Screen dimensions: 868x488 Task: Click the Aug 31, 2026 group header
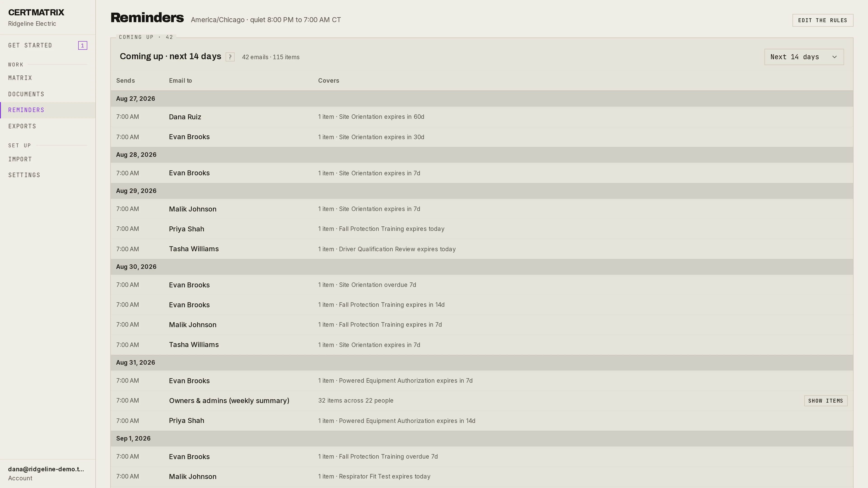(482, 363)
